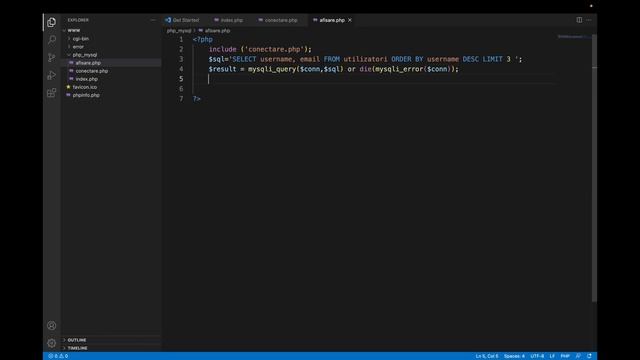Change language mode via PHP status item
This screenshot has height=360, width=640.
pos(565,356)
